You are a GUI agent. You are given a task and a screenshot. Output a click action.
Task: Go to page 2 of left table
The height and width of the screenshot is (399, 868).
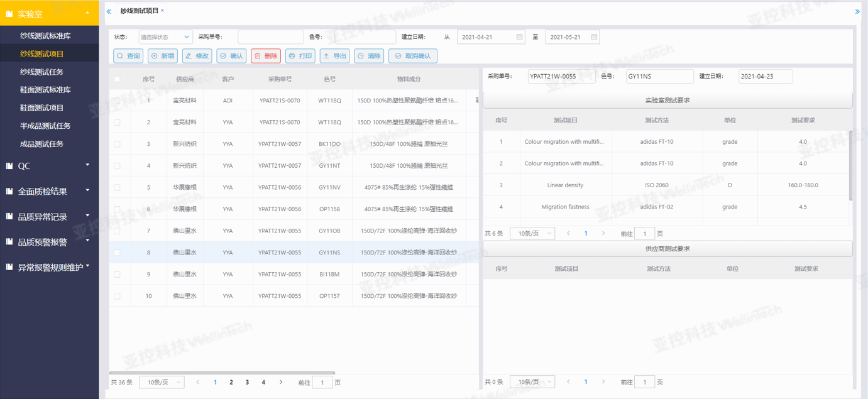coord(231,382)
